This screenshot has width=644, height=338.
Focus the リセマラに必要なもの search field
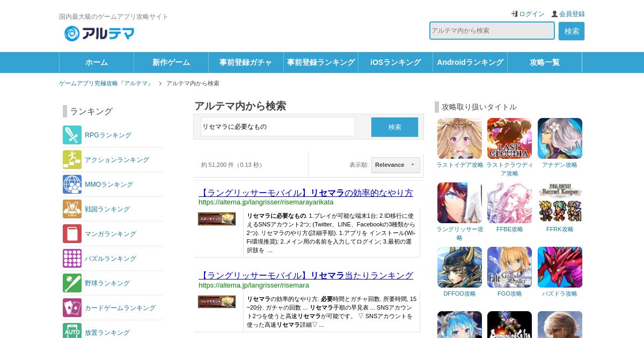pyautogui.click(x=278, y=127)
